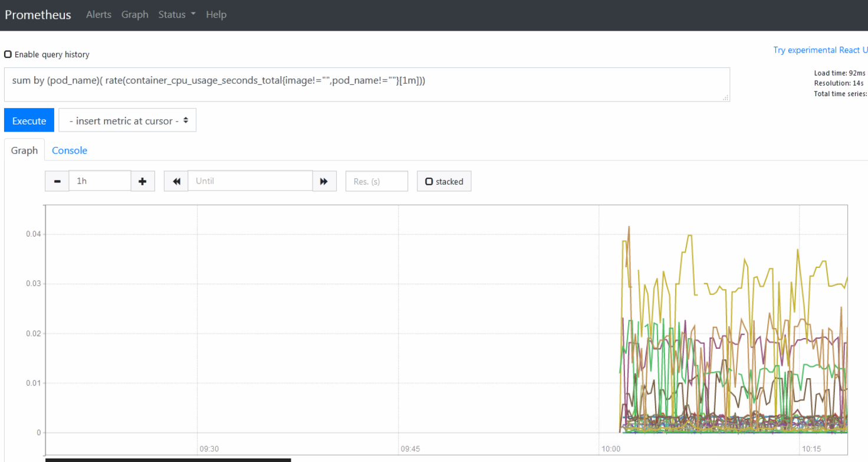868x462 pixels.
Task: Click the Execute button
Action: point(29,120)
